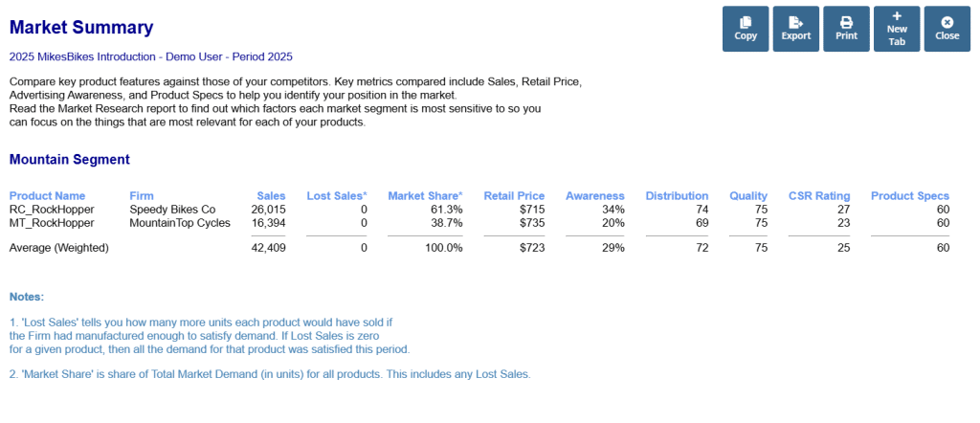Click the Mountain Segment heading
The image size is (980, 423).
pos(69,160)
